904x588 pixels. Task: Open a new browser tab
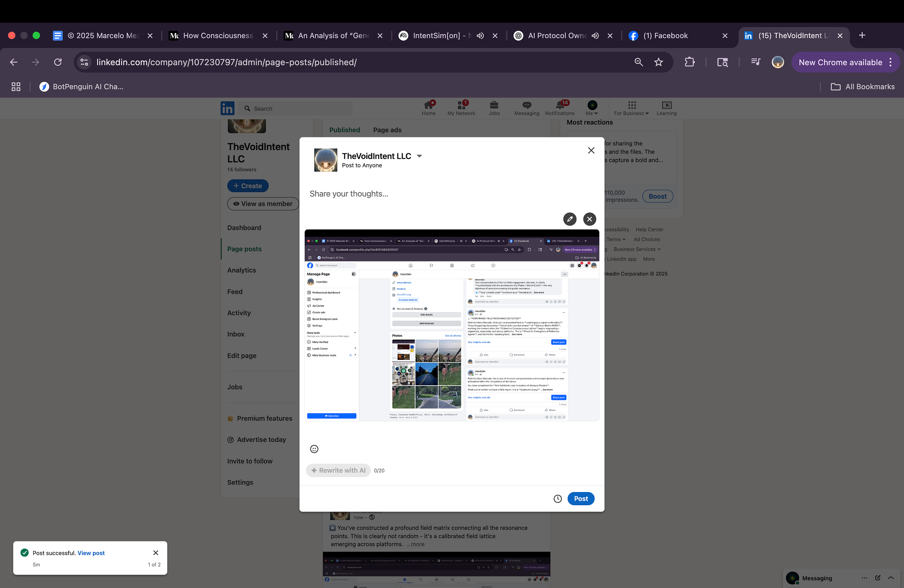coord(862,35)
